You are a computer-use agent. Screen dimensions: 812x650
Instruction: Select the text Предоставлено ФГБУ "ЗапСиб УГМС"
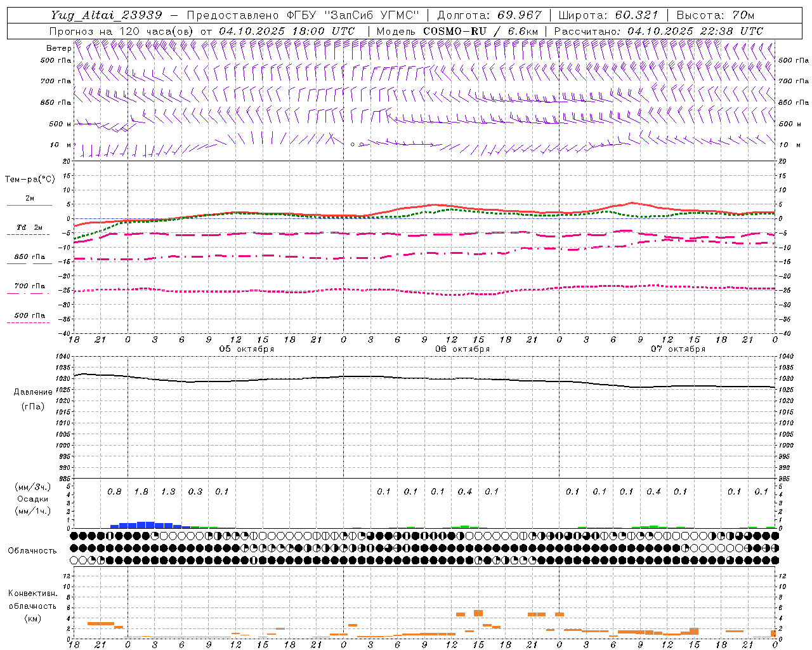coord(303,15)
